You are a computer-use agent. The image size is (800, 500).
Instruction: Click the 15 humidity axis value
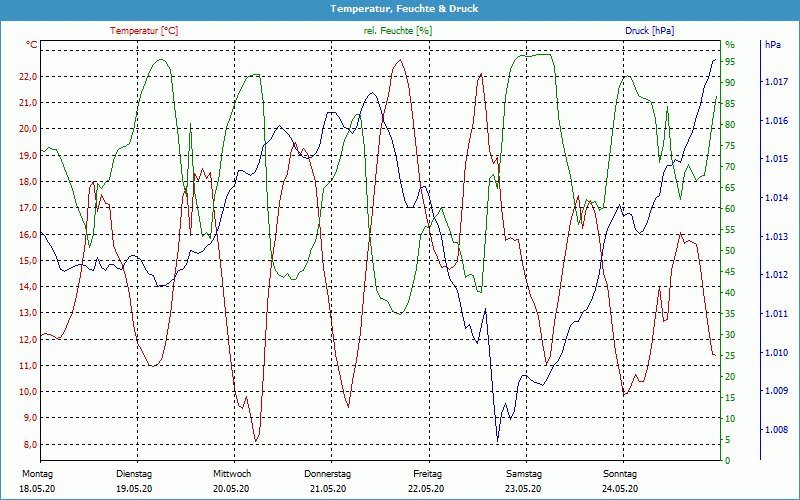[x=730, y=398]
